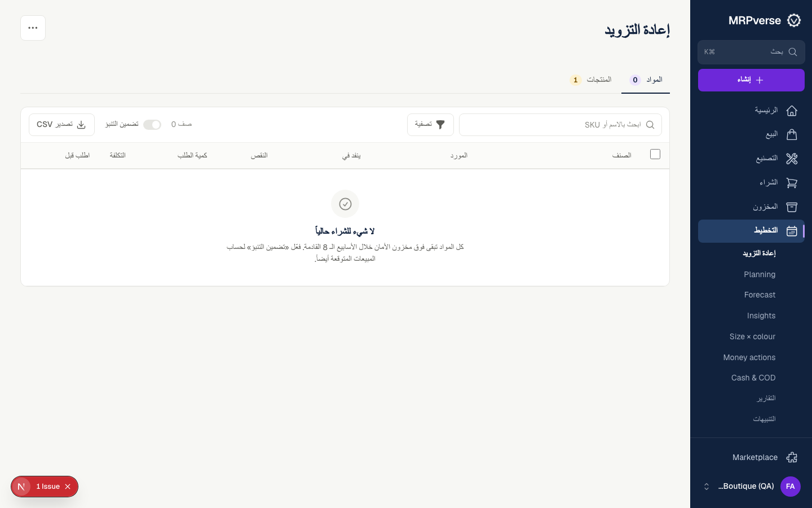Click the search magnifier in sidebar

(x=793, y=52)
